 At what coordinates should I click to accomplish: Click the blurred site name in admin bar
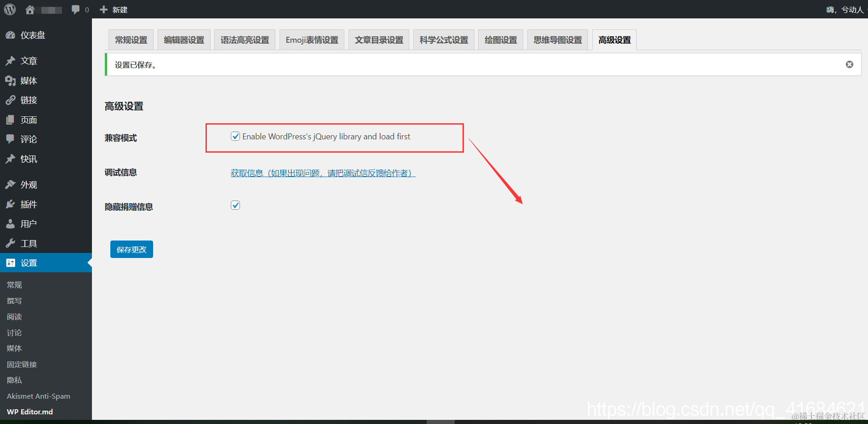(x=51, y=10)
